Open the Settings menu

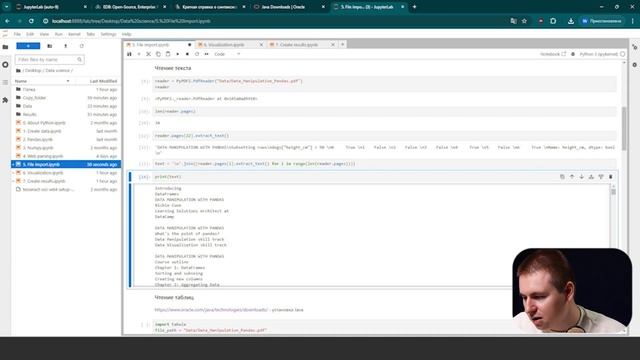(x=109, y=34)
